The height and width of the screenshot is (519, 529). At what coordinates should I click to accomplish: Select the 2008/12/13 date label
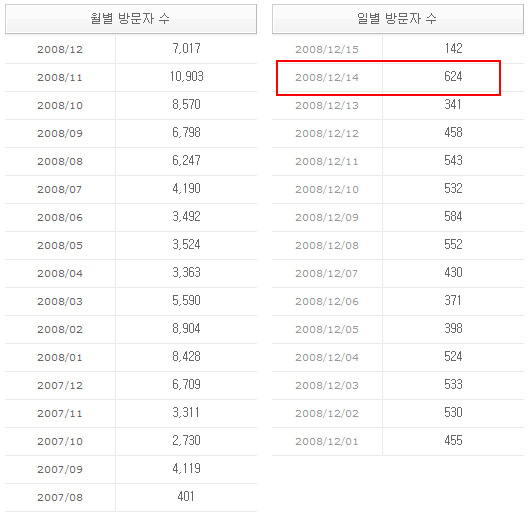point(327,106)
